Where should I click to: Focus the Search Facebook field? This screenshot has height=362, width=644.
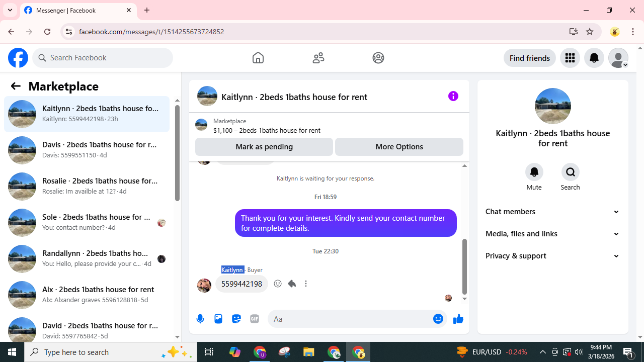[x=103, y=58]
